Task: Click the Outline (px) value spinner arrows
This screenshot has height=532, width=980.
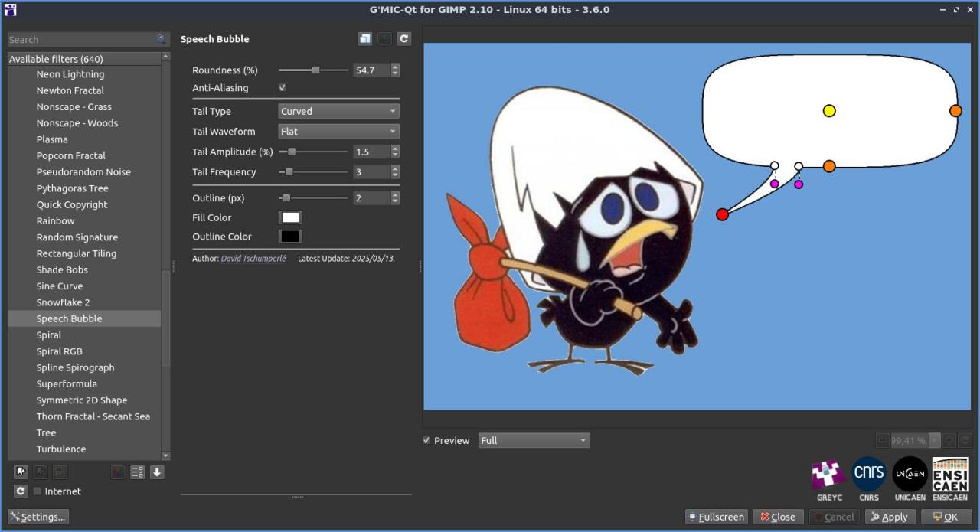Action: [x=395, y=198]
